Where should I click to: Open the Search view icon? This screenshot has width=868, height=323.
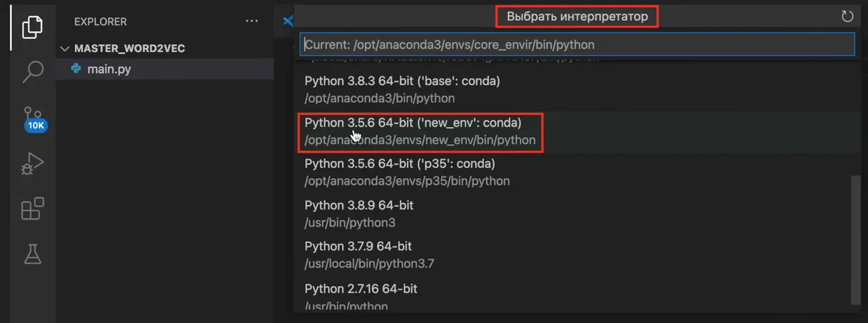[33, 72]
